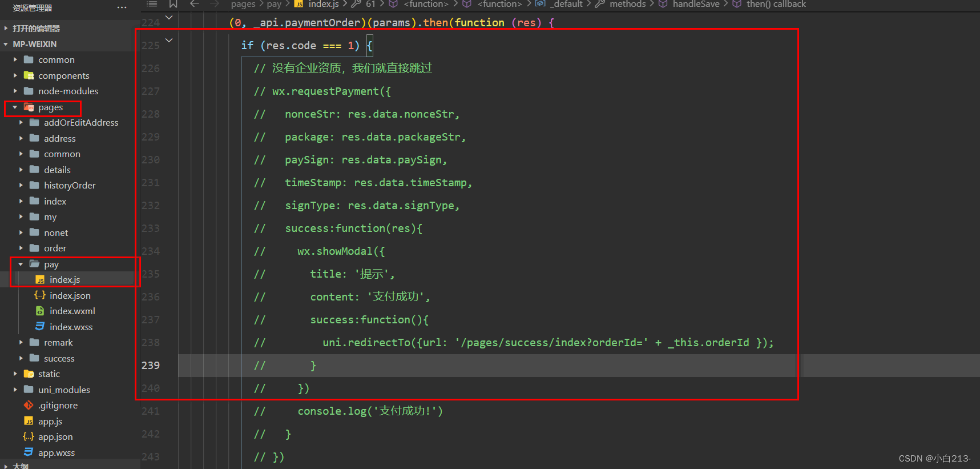980x469 pixels.
Task: Click the cube icon before then() callback
Action: pyautogui.click(x=737, y=4)
